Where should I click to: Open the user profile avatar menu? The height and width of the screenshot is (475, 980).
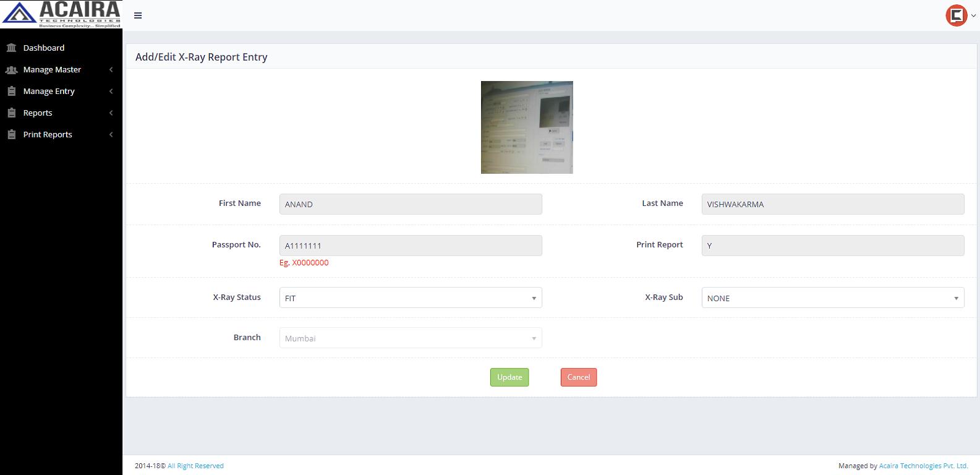click(957, 15)
